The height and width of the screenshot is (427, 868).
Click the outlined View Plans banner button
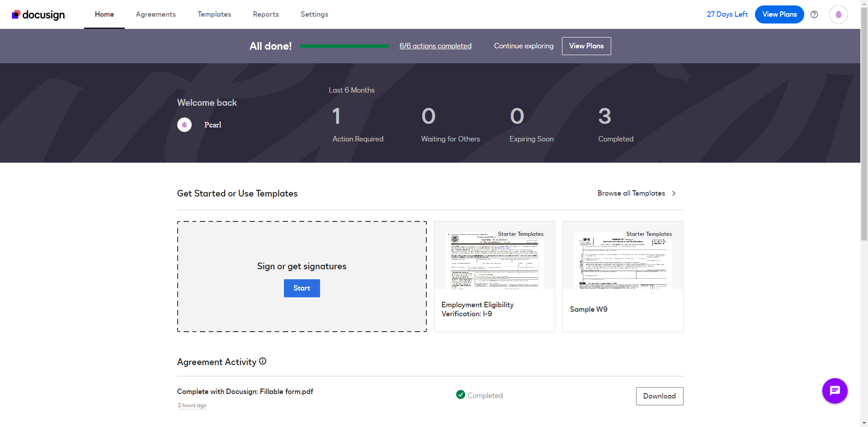coord(586,46)
